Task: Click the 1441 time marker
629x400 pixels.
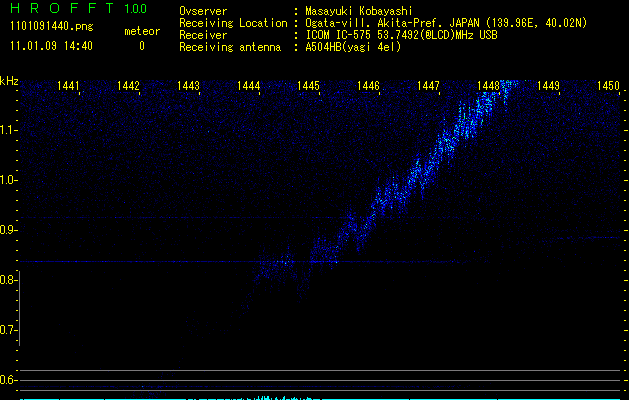Action: (x=68, y=85)
